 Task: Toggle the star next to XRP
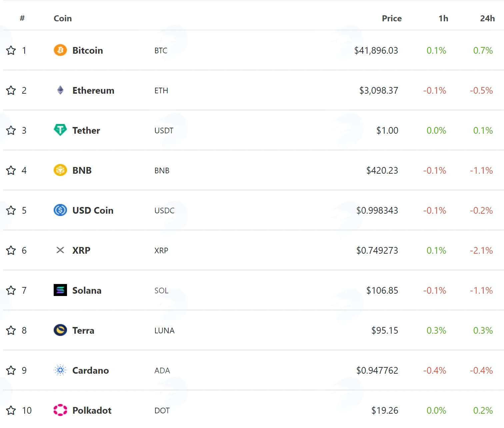(x=11, y=250)
